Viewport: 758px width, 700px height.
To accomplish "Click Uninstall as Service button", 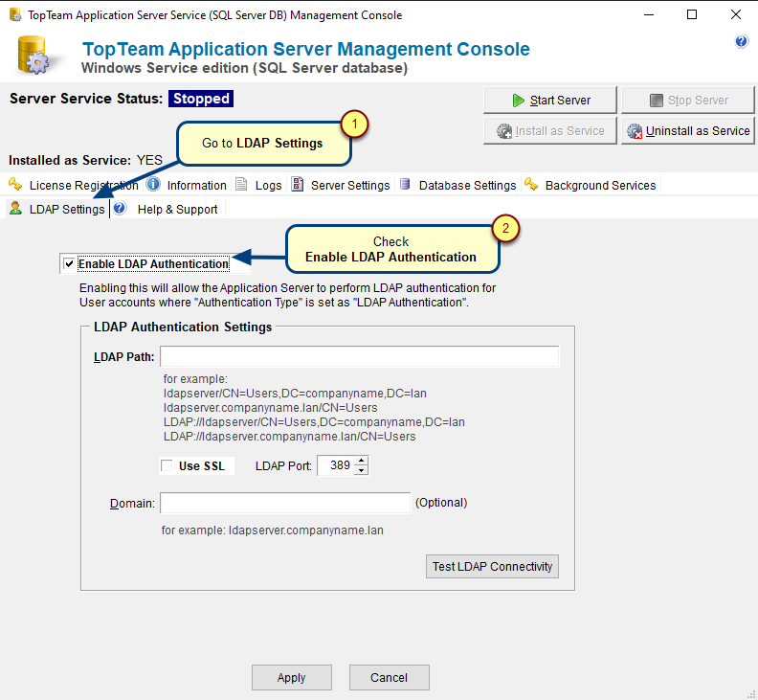I will pyautogui.click(x=688, y=131).
